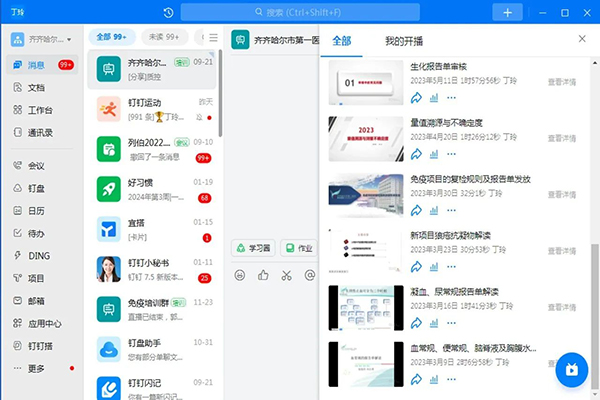
Task: Open the 齐齐哈尔 training group chat
Action: (152, 69)
